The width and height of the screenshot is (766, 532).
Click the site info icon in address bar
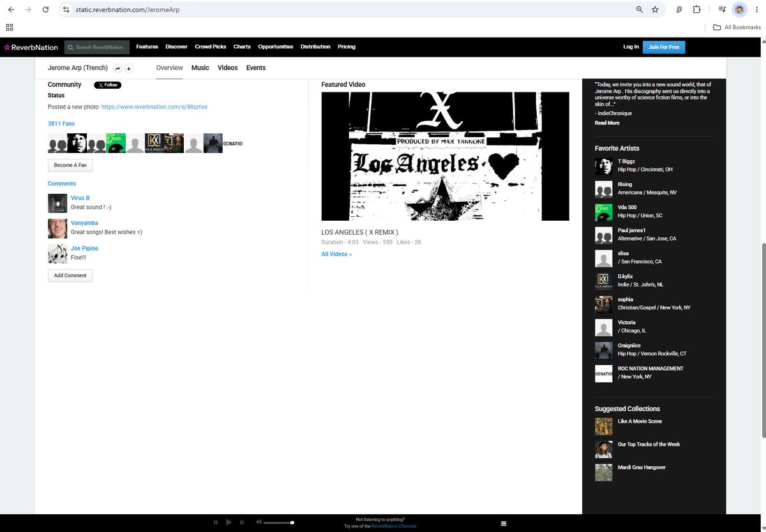click(66, 10)
